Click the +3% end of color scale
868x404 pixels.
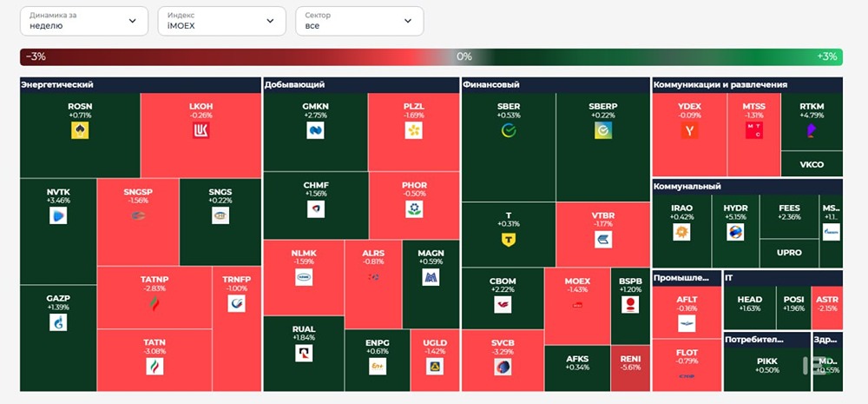(827, 56)
